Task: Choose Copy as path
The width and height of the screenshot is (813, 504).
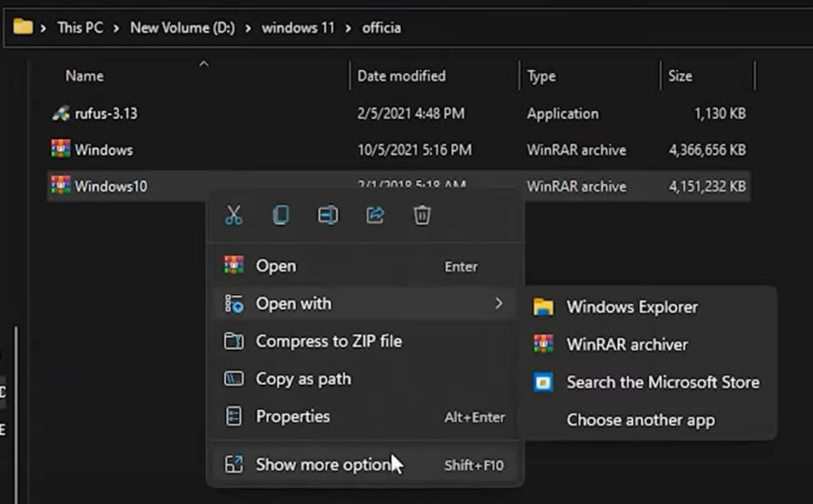Action: click(365, 379)
